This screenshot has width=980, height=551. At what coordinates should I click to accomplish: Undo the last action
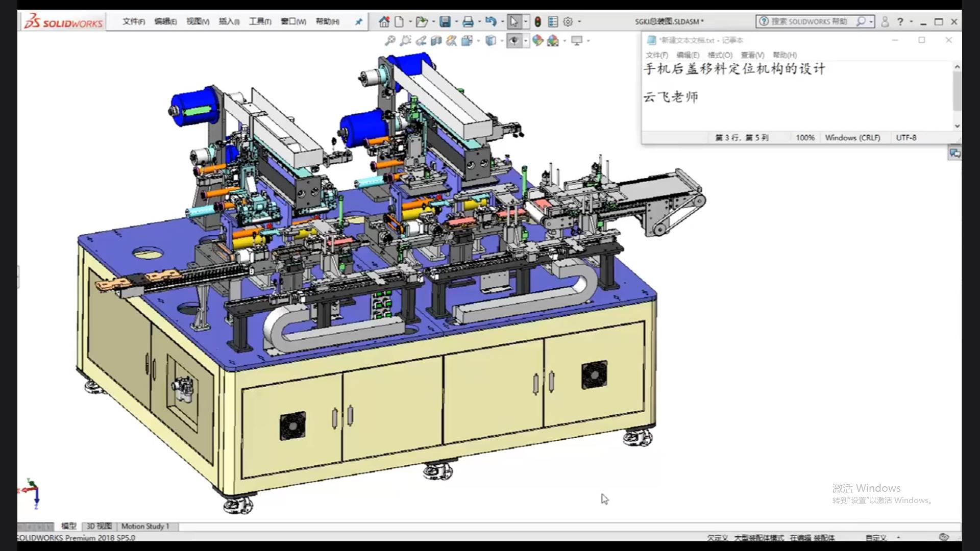click(x=491, y=21)
